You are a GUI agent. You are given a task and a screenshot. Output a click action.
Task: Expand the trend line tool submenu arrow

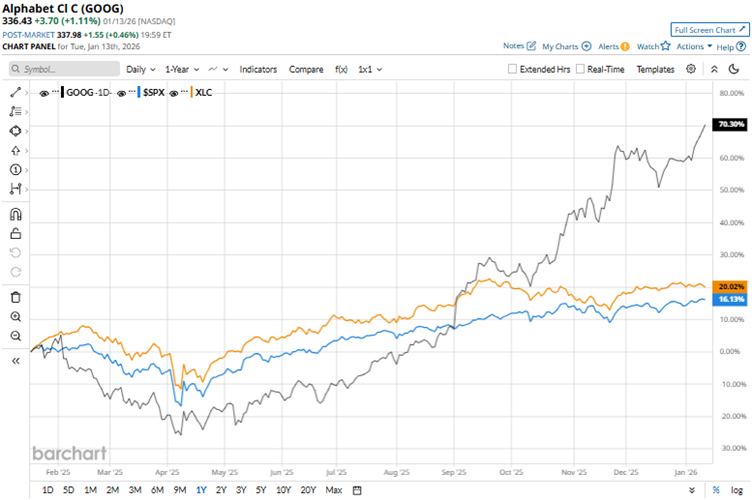point(26,93)
